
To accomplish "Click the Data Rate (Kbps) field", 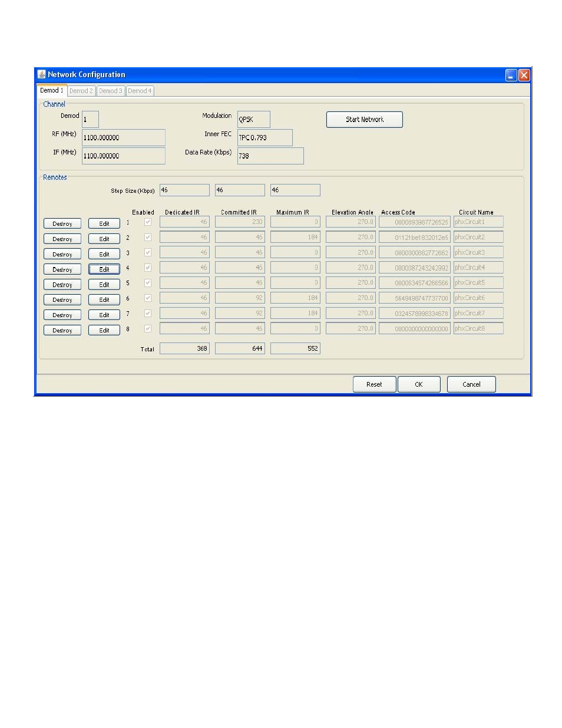I will (x=270, y=156).
